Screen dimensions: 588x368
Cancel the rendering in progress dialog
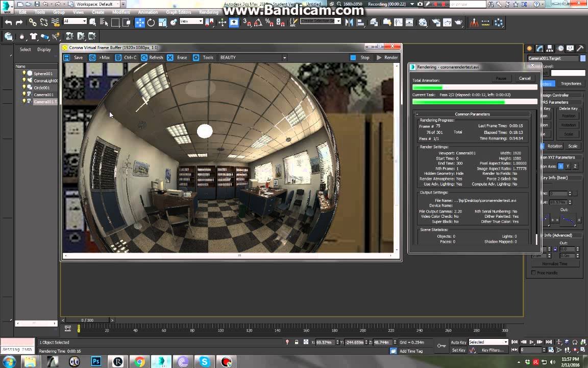click(524, 78)
